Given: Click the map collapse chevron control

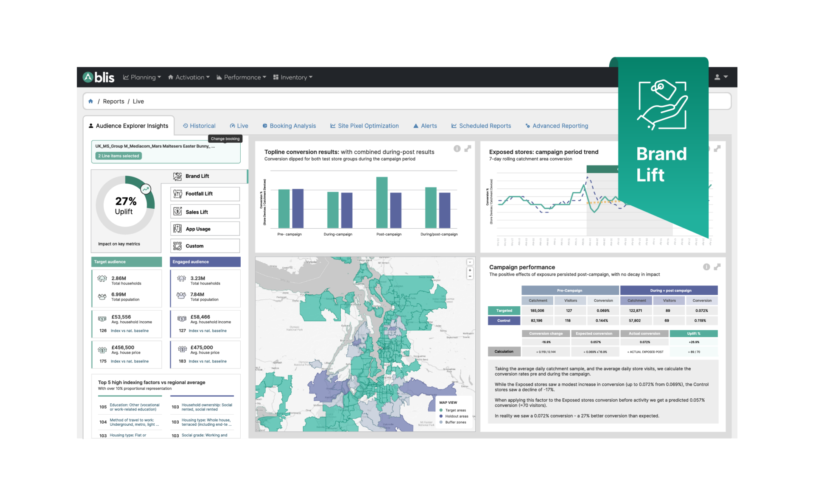Looking at the screenshot, I should (x=470, y=262).
